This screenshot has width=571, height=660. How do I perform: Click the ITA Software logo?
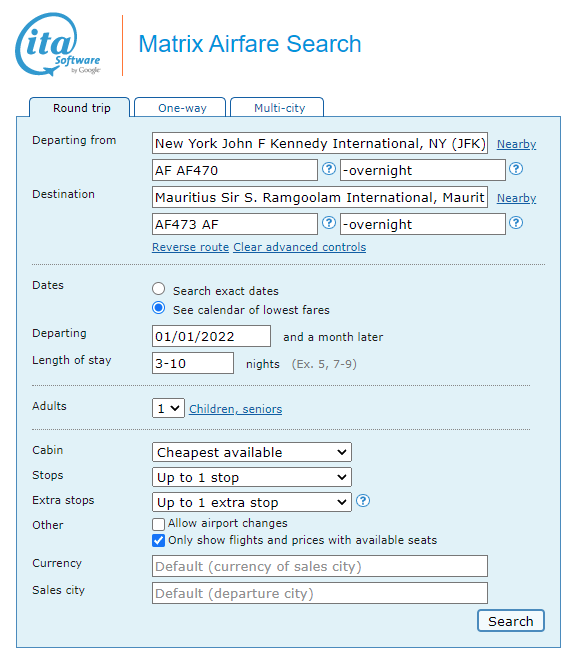(58, 45)
